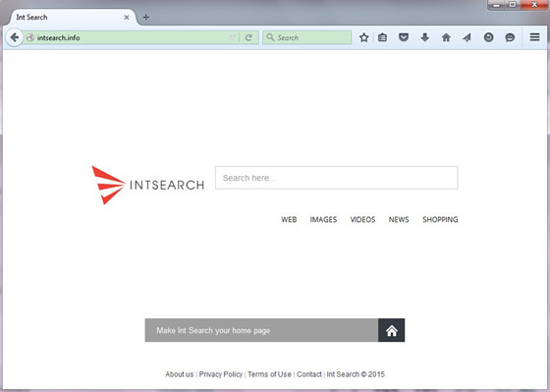
Task: Open the Privacy Policy link
Action: pyautogui.click(x=221, y=374)
